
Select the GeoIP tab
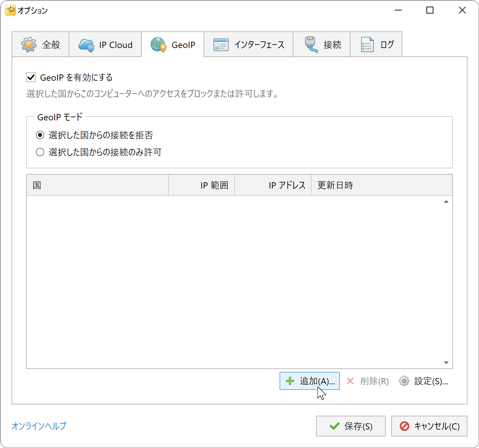point(173,45)
